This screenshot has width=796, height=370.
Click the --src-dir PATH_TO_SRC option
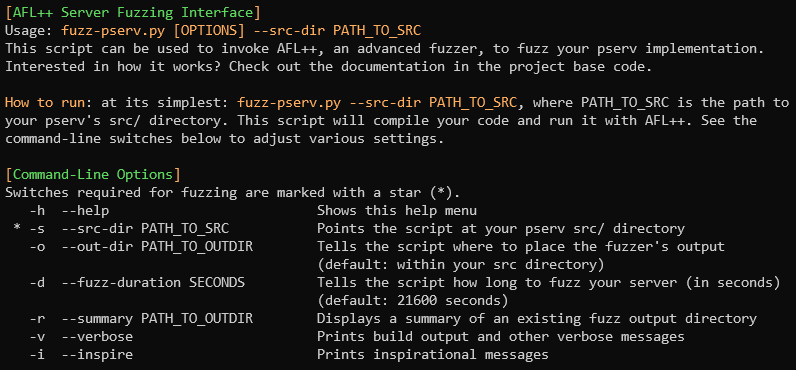click(149, 229)
